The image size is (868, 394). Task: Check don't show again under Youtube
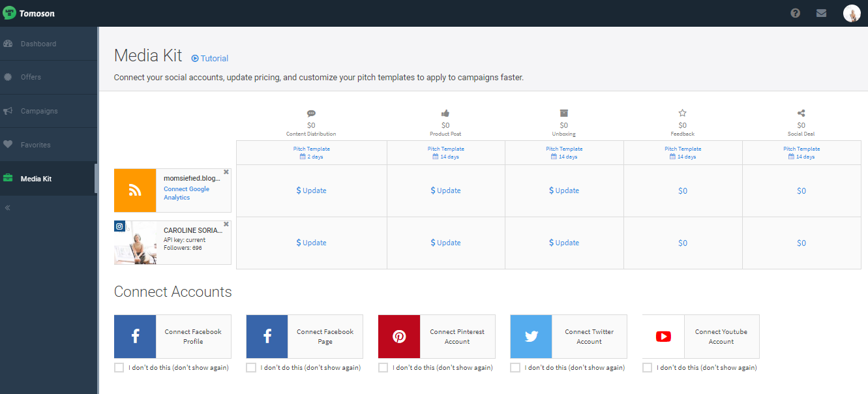pos(647,368)
